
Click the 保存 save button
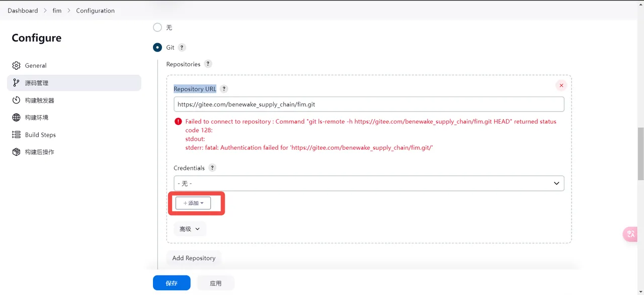point(172,283)
